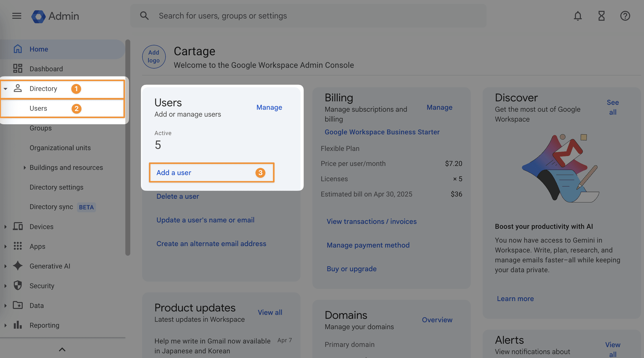Click Buy or upgrade link
This screenshot has height=358, width=644.
[x=352, y=269]
